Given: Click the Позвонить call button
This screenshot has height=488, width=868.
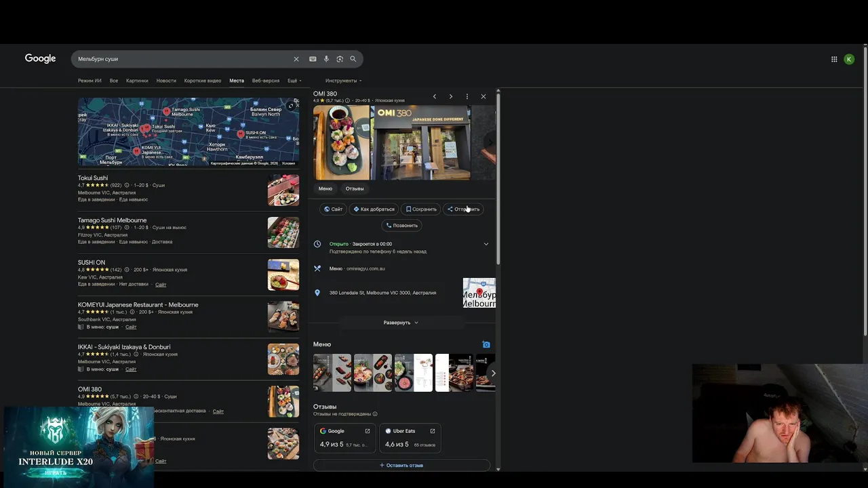Looking at the screenshot, I should [402, 225].
